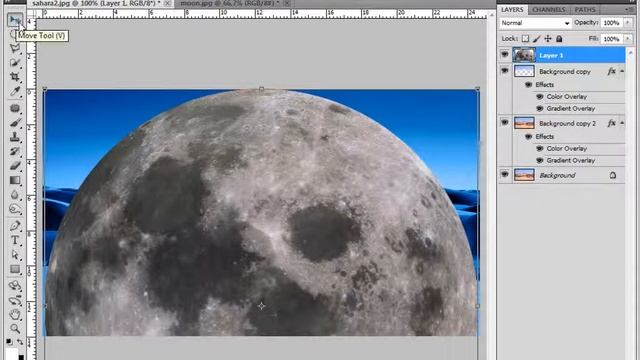Toggle lock image pixels
This screenshot has width=640, height=360.
coord(536,39)
